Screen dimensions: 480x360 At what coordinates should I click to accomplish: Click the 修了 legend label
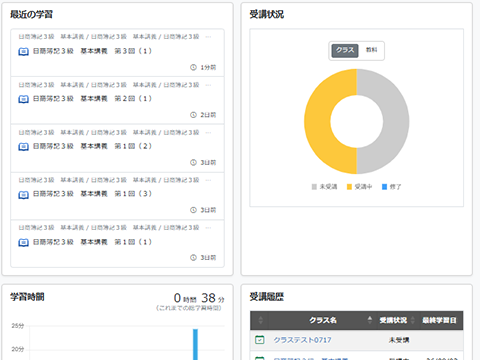point(395,187)
